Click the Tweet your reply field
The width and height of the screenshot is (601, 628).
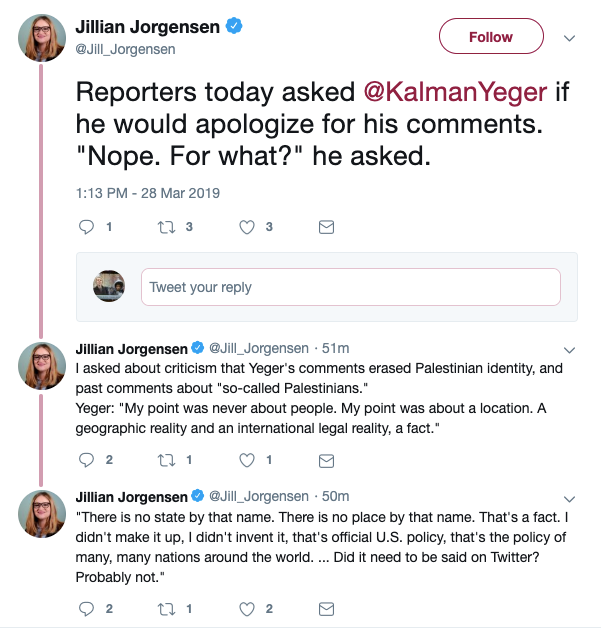tap(350, 287)
